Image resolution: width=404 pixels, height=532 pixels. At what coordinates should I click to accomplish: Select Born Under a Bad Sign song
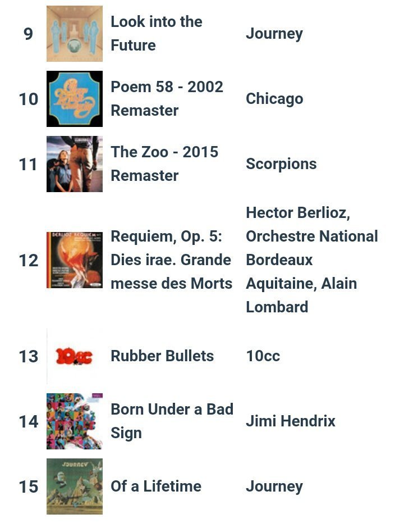[x=172, y=421]
